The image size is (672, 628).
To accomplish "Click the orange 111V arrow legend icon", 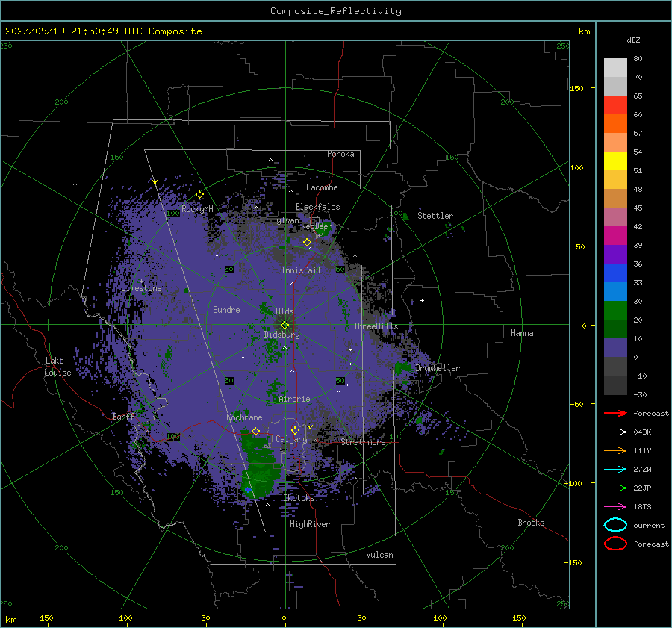I will [615, 450].
